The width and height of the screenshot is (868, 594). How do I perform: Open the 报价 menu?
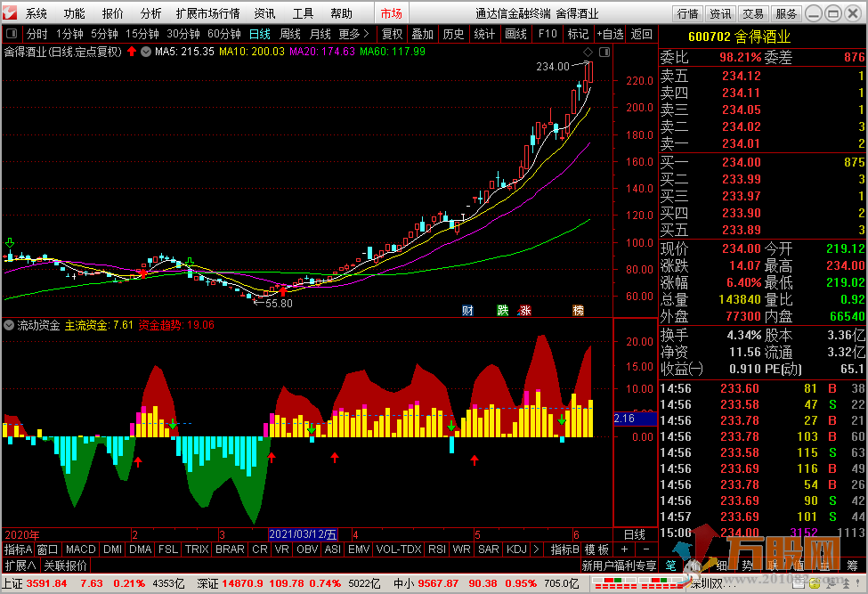coord(112,13)
